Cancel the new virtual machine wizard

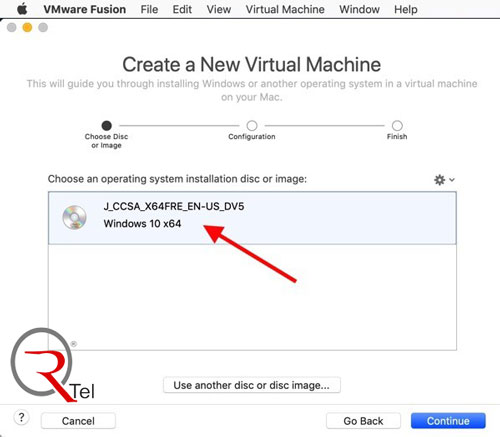click(78, 421)
